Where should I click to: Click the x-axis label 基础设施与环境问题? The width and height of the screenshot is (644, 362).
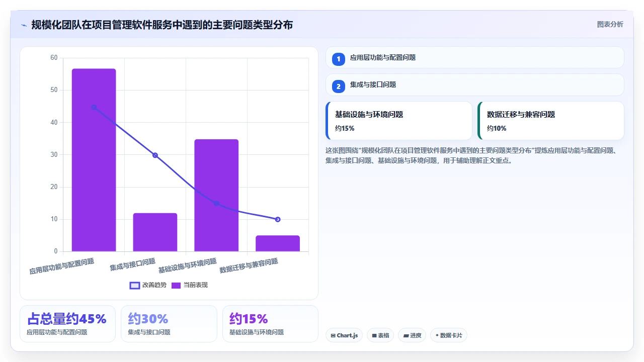point(188,266)
